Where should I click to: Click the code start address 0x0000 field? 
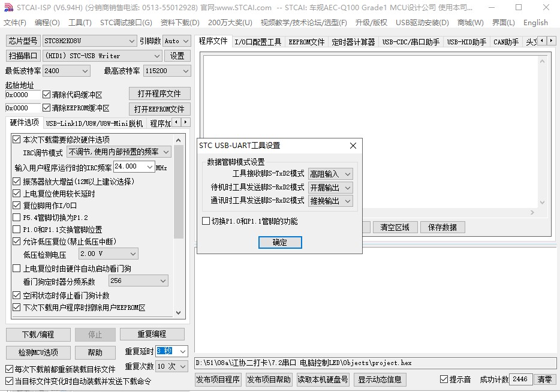point(23,95)
